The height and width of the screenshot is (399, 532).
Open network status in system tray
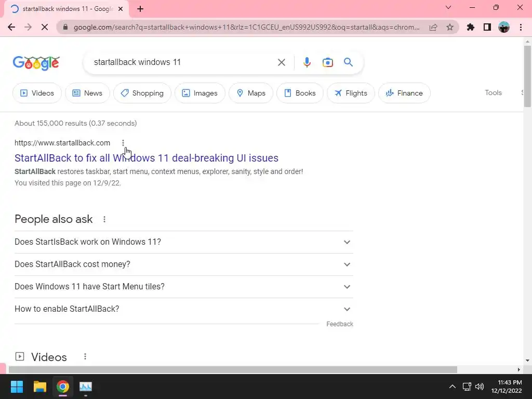[467, 387]
